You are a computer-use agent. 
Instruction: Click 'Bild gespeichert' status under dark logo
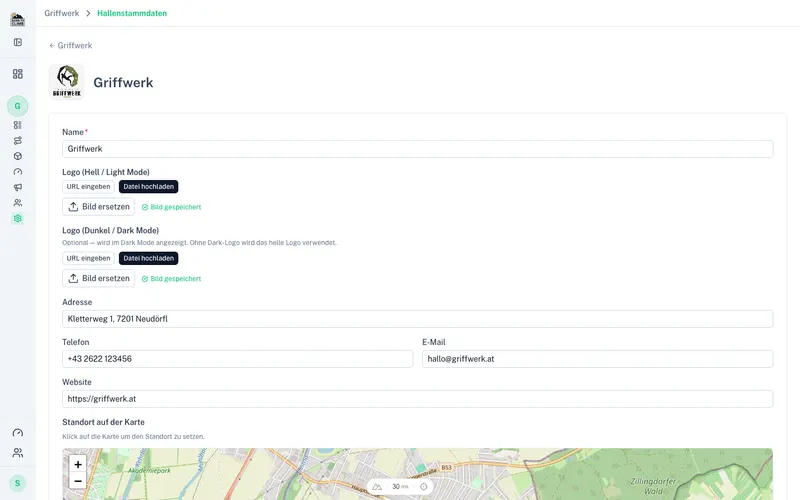click(171, 279)
